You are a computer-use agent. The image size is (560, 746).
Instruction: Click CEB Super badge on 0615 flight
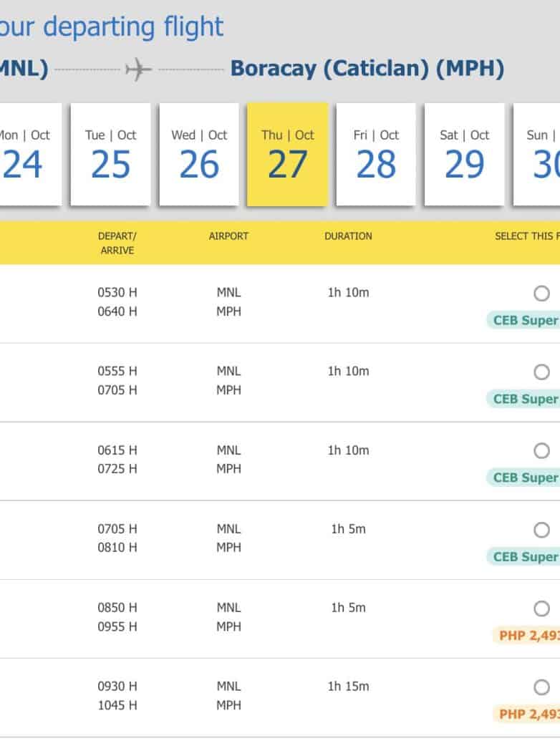click(x=524, y=478)
